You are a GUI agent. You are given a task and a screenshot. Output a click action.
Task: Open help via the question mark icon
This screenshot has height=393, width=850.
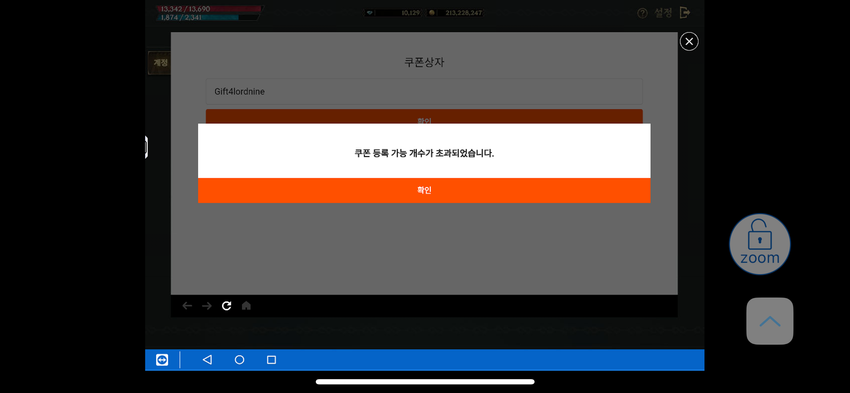(x=642, y=13)
